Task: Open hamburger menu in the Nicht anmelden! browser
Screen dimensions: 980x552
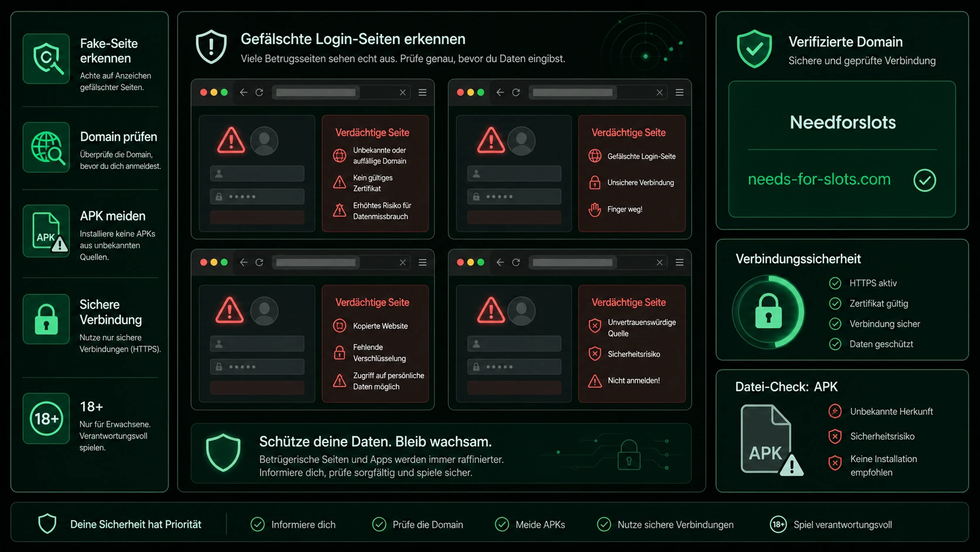Action: tap(680, 263)
